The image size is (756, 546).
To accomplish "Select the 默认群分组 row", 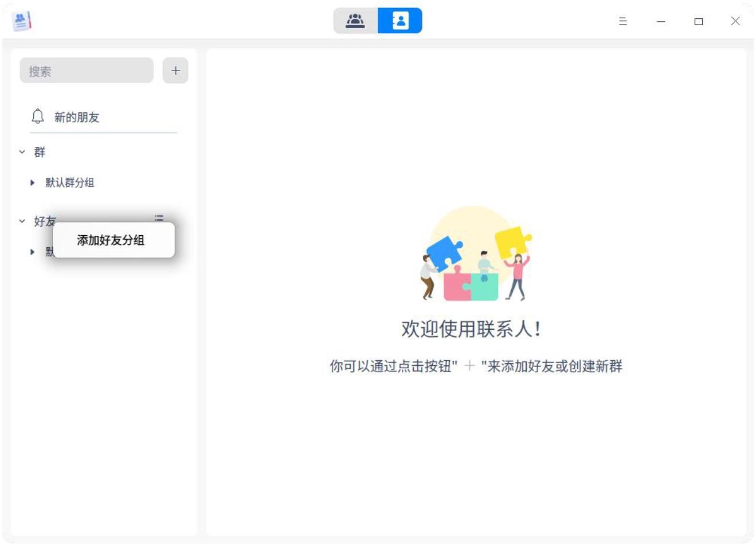I will click(103, 182).
